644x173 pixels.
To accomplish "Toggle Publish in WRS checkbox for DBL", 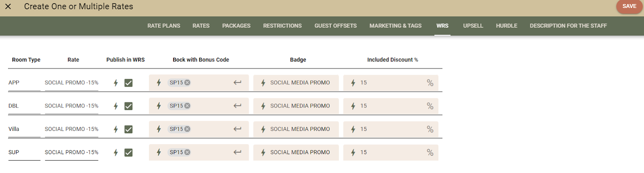I will [128, 106].
